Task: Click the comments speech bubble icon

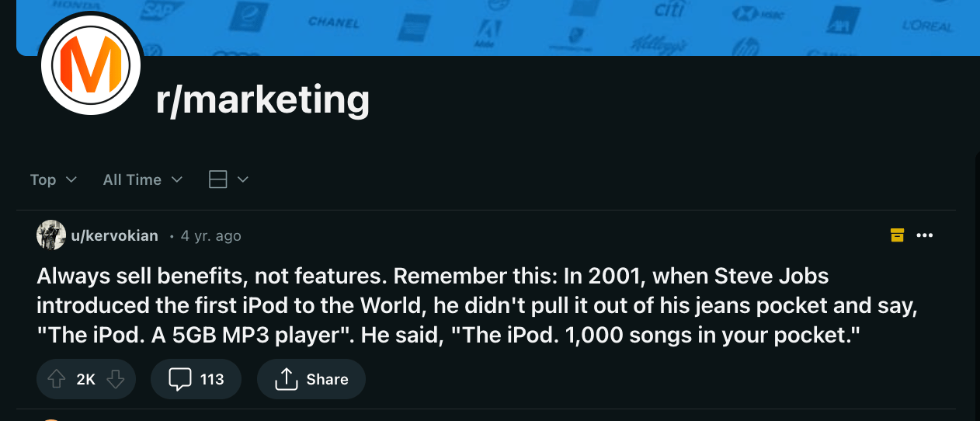Action: [x=180, y=379]
